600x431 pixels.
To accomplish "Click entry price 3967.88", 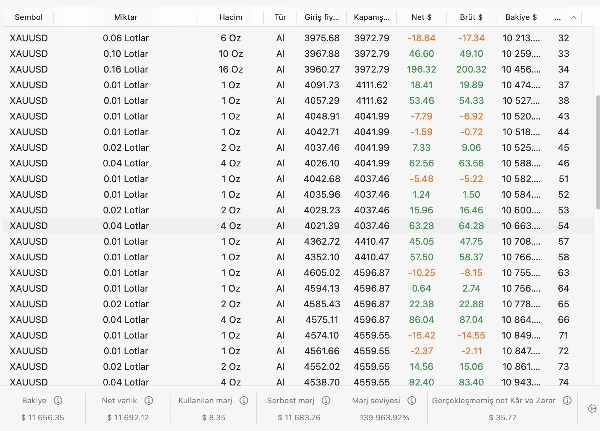I will (x=322, y=54).
